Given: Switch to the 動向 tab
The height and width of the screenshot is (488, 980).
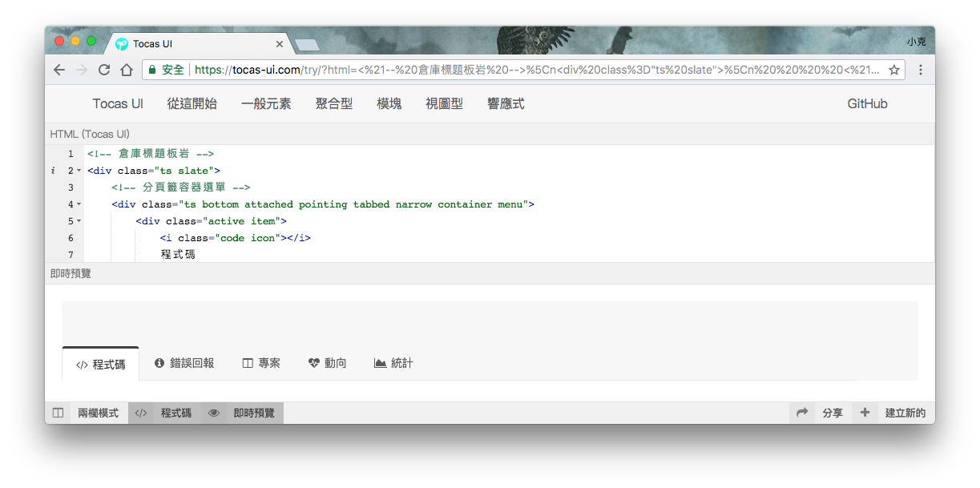Looking at the screenshot, I should coord(328,363).
